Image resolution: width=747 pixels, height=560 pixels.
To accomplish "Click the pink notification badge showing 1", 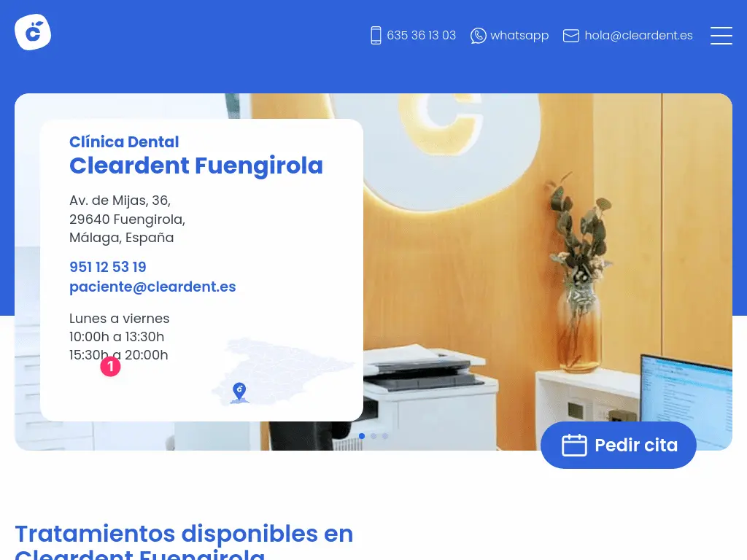I will point(110,367).
